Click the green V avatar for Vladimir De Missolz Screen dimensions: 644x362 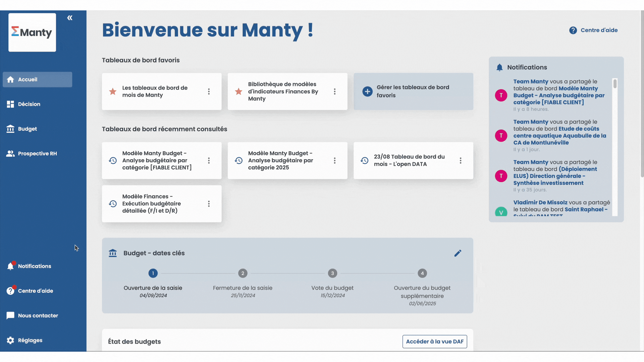point(501,212)
